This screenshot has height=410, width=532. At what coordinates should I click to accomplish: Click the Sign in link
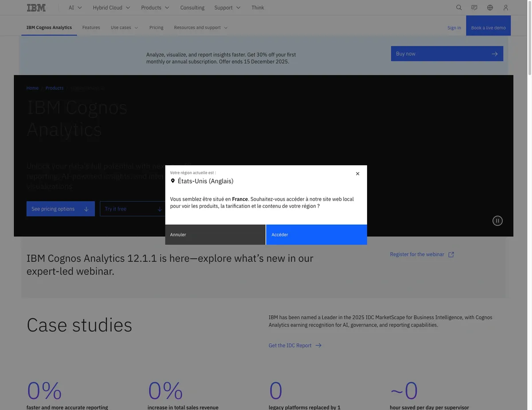tap(454, 27)
